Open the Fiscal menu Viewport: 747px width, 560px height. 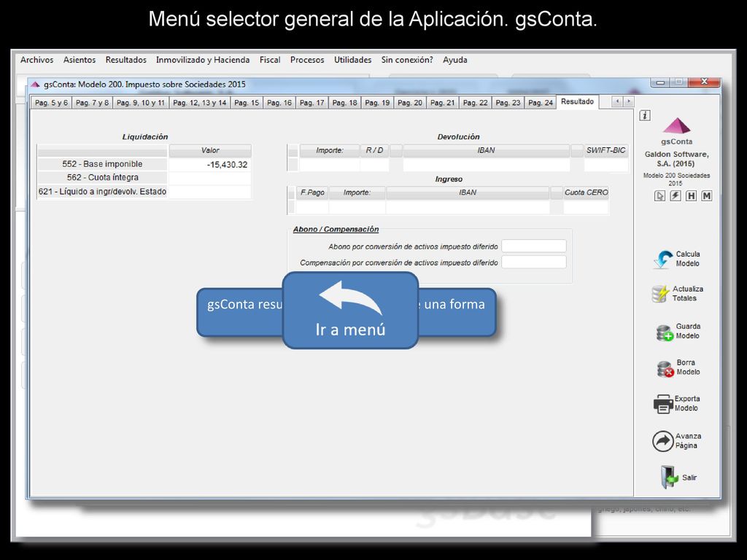(x=270, y=60)
